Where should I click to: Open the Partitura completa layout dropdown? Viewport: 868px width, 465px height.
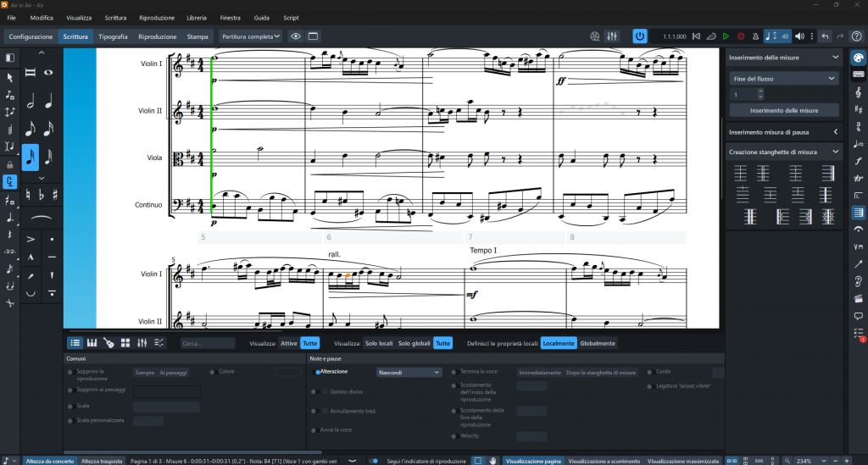(x=251, y=36)
